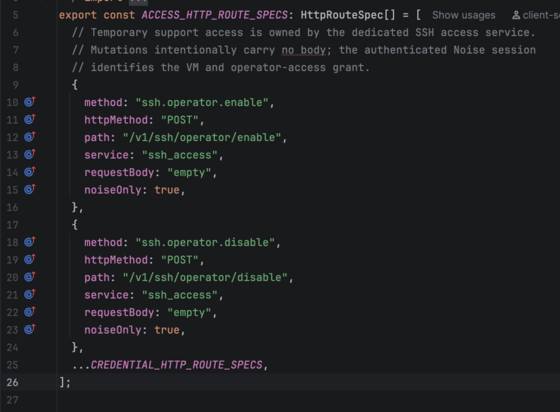Open the Show usages inlay hint

point(464,15)
